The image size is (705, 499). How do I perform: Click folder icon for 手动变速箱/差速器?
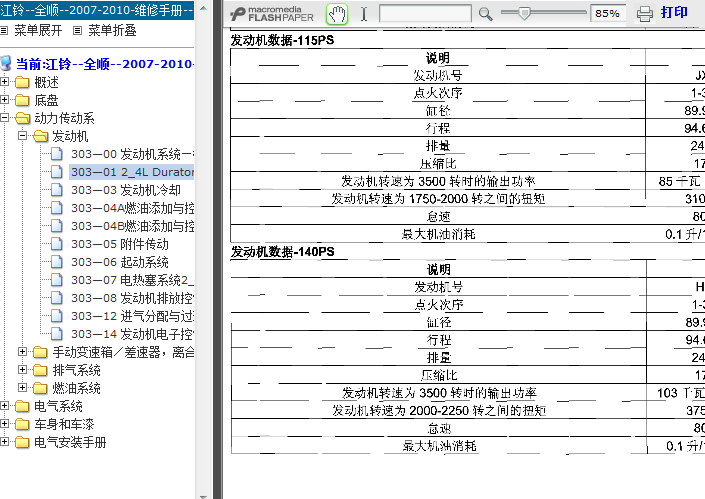tap(40, 352)
